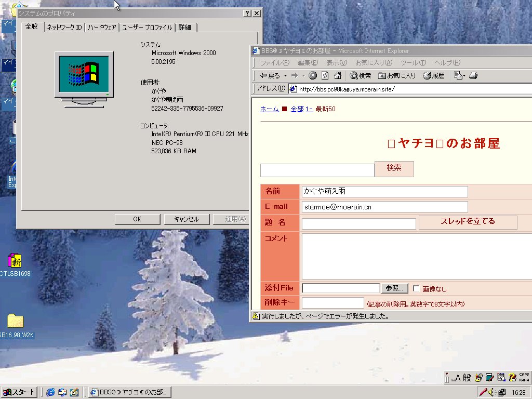Click the Stop button in IE toolbar
Viewport: 532px width, 399px height.
point(313,75)
